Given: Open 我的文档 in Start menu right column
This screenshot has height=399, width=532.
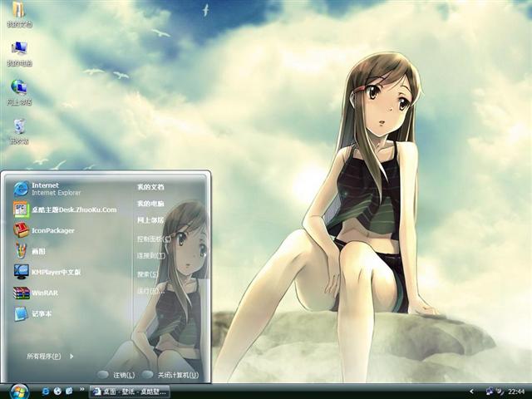Looking at the screenshot, I should pyautogui.click(x=150, y=187).
